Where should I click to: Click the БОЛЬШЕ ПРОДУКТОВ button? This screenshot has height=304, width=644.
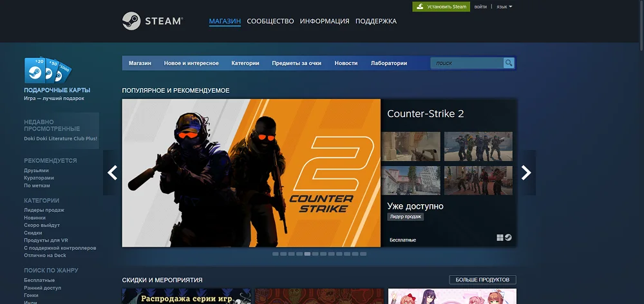pos(482,280)
